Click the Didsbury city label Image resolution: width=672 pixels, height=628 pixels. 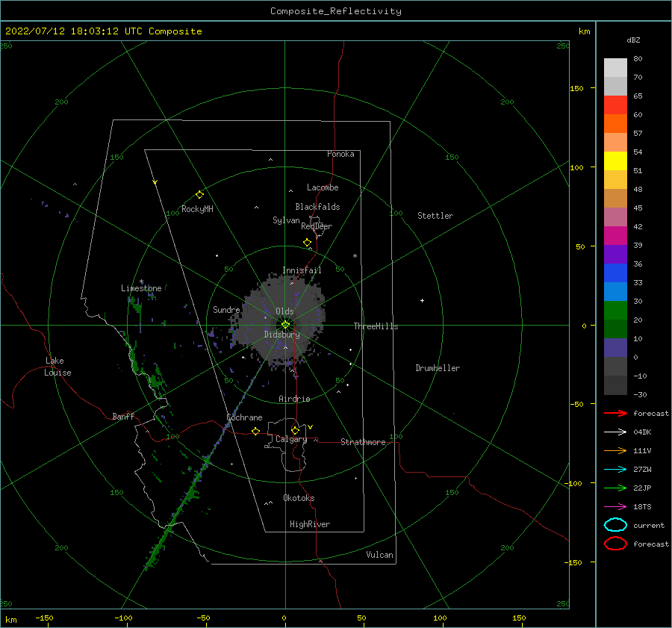click(282, 335)
